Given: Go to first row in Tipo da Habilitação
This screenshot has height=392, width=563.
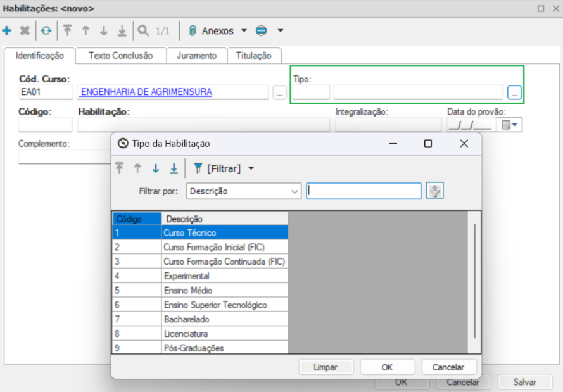Looking at the screenshot, I should [119, 168].
